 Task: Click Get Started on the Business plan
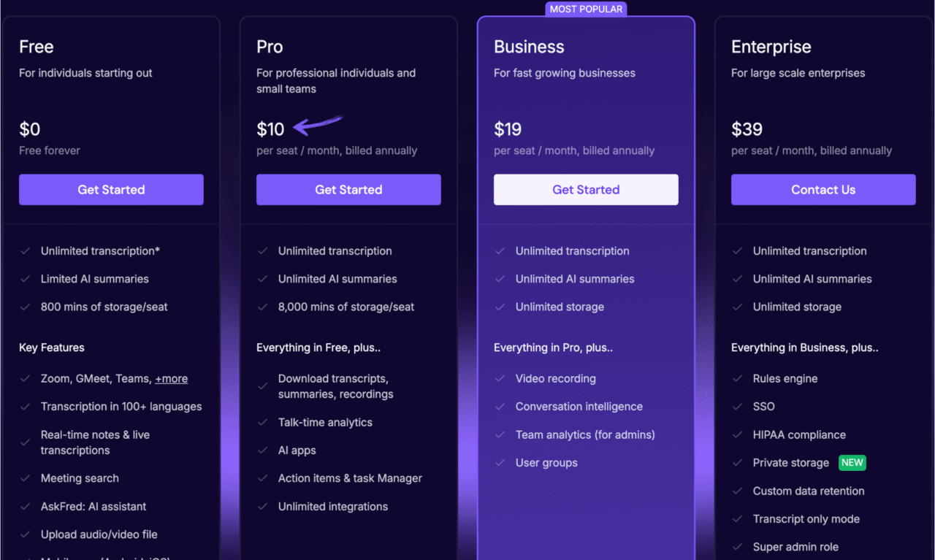point(586,189)
